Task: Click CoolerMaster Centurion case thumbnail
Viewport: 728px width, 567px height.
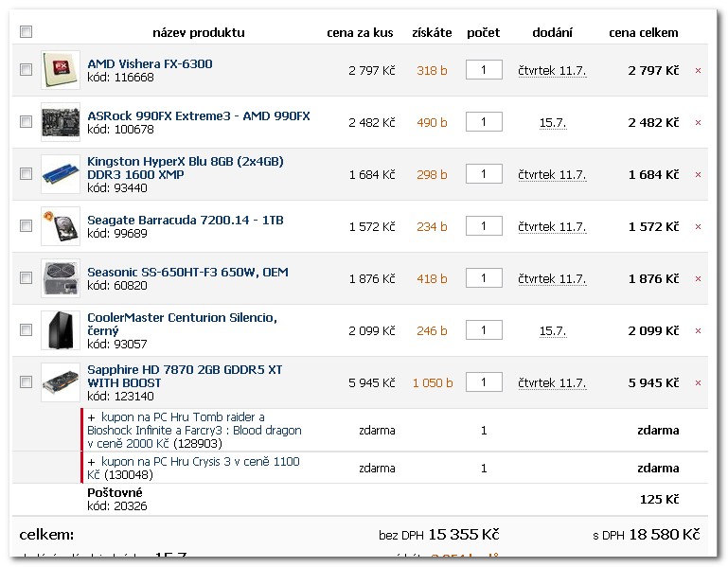Action: (x=61, y=330)
